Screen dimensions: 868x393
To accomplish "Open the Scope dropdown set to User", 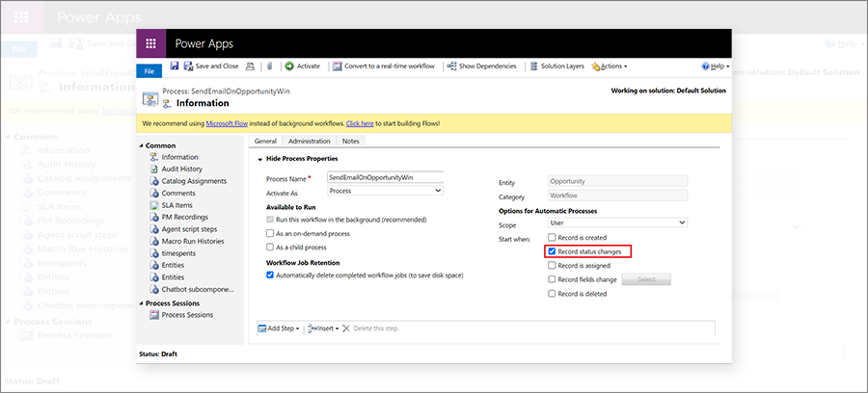I will (x=616, y=223).
